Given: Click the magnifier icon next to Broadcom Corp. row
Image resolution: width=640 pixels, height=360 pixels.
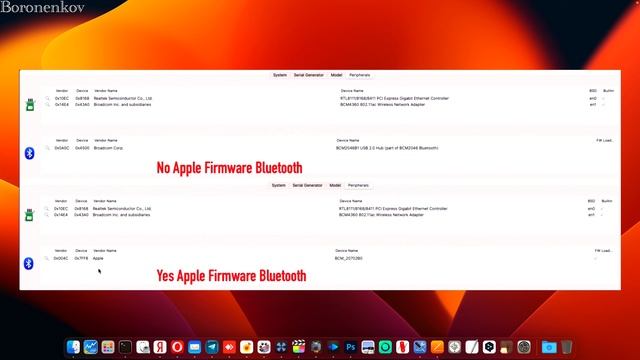Looking at the screenshot, I should point(47,148).
